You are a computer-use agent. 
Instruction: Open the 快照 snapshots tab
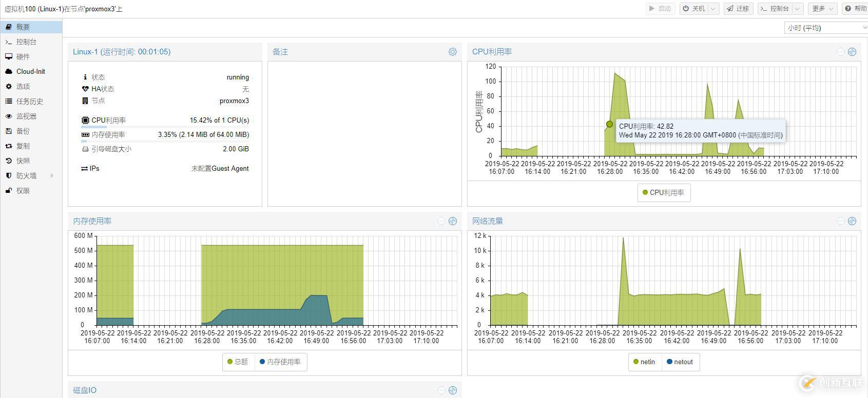31,161
